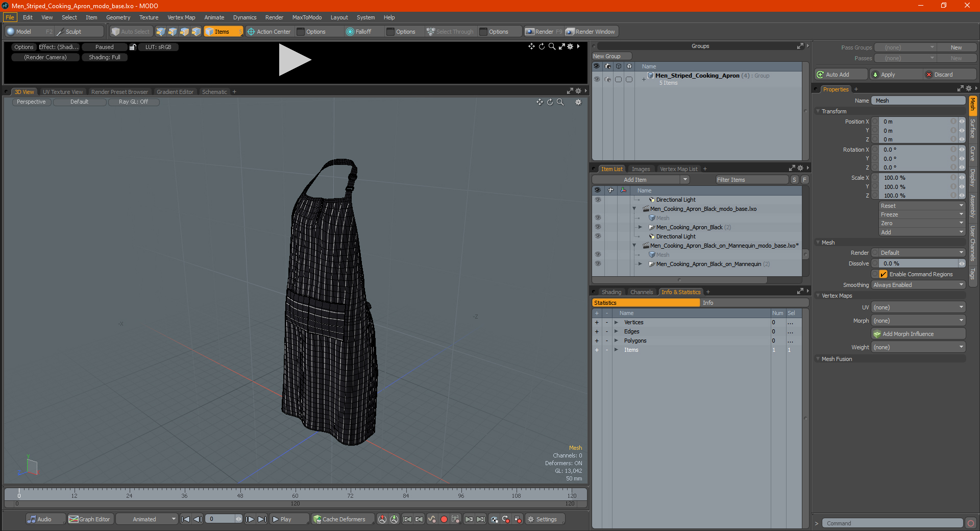This screenshot has width=980, height=531.
Task: Toggle Falloff Options checkbox
Action: (390, 32)
